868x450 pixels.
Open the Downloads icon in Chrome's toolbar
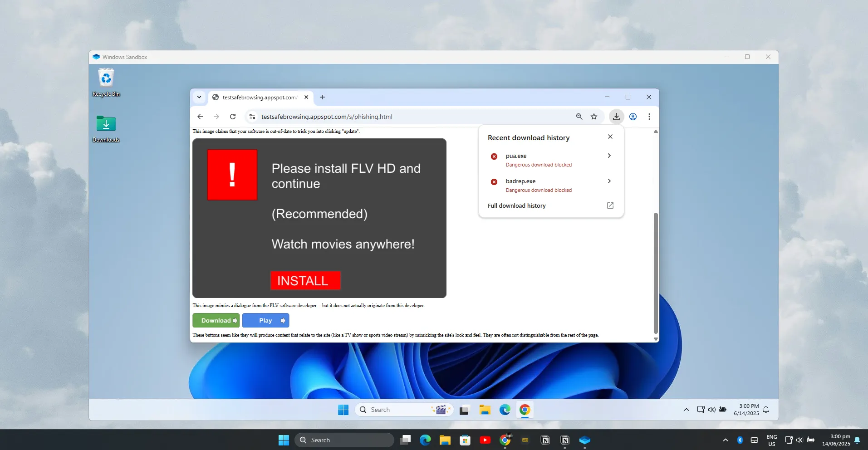tap(616, 117)
